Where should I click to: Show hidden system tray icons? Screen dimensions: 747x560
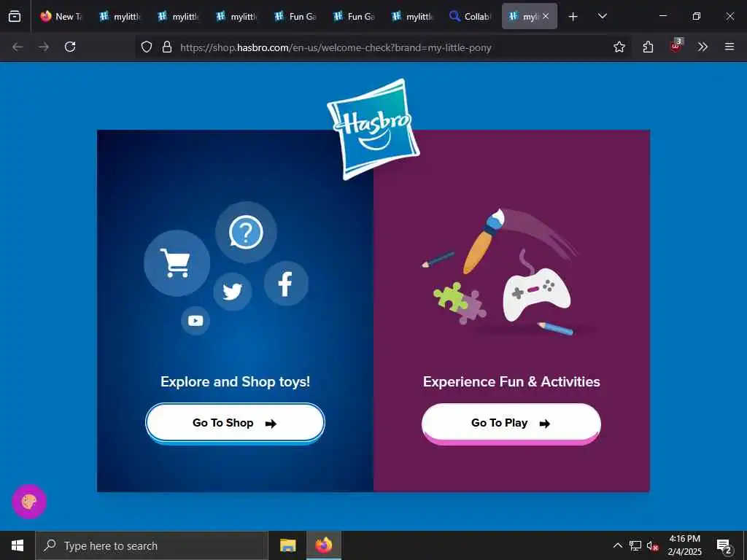pos(617,545)
